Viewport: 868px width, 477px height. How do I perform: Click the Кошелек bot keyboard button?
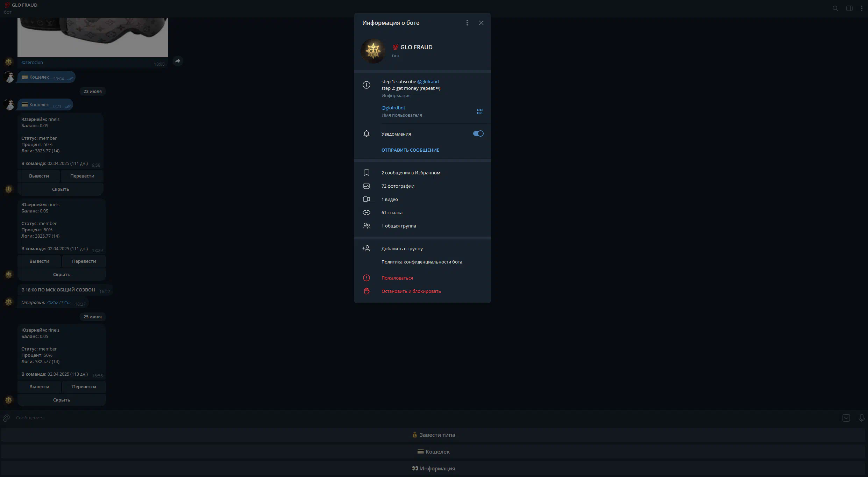click(433, 451)
